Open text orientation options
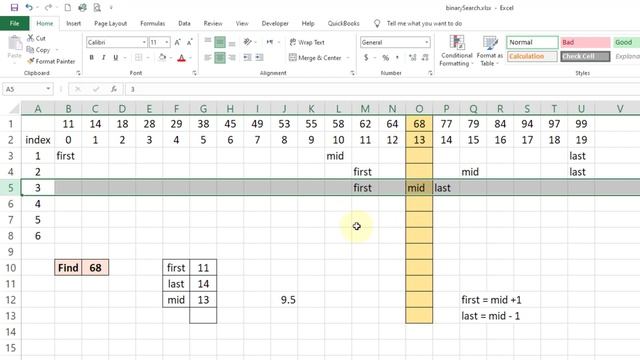The image size is (640, 360). click(247, 42)
